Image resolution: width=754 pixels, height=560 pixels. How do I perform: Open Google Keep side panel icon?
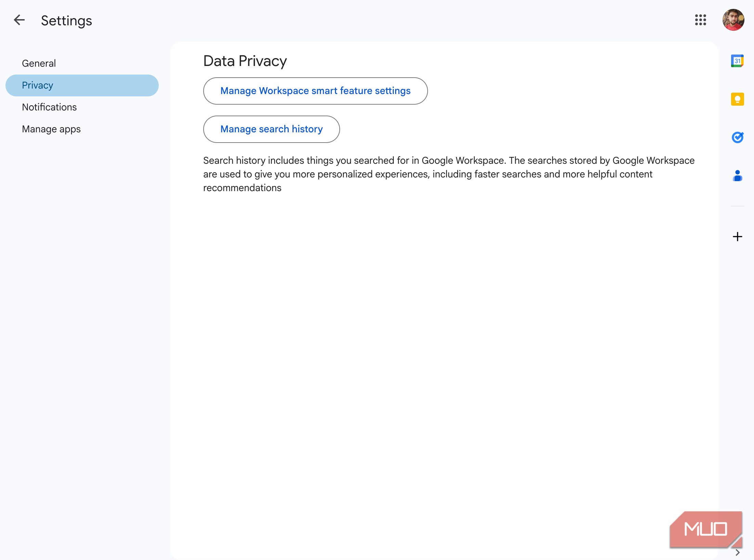(x=737, y=99)
